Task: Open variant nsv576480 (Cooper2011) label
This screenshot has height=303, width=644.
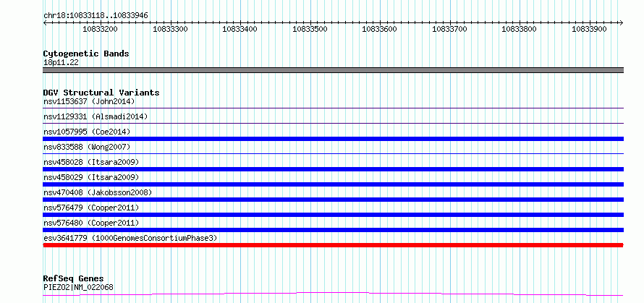Action: (x=91, y=223)
